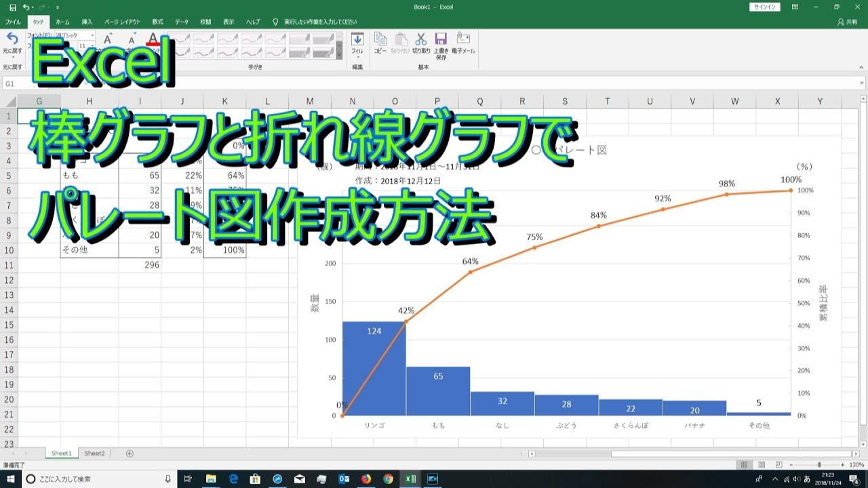The height and width of the screenshot is (488, 868).
Task: Open Firefox from taskbar
Action: 366,479
